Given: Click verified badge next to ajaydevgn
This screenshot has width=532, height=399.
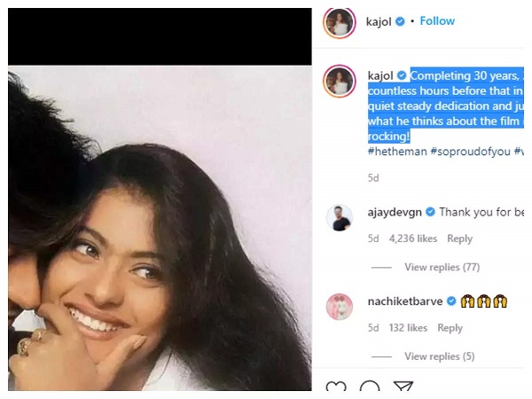Looking at the screenshot, I should (430, 212).
